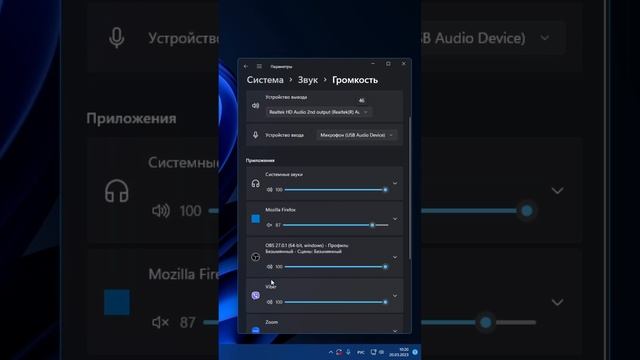Click the Приложения section heading
The width and height of the screenshot is (640, 360).
coord(260,160)
